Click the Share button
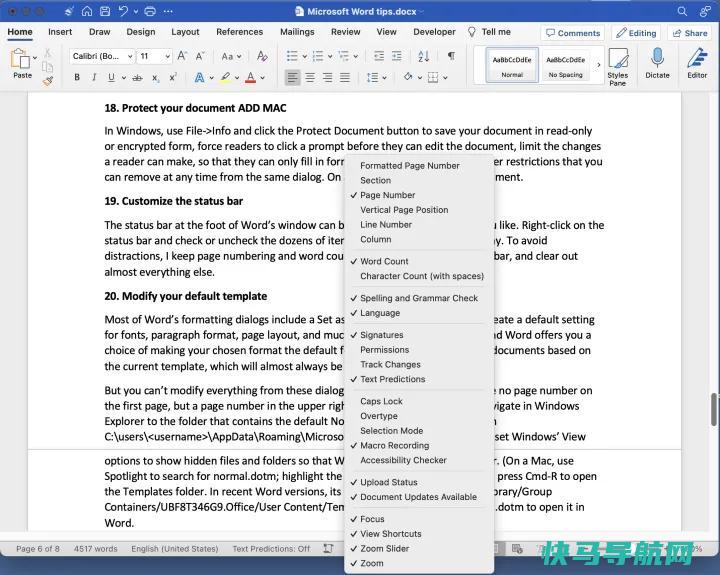This screenshot has width=720, height=575. pos(690,33)
